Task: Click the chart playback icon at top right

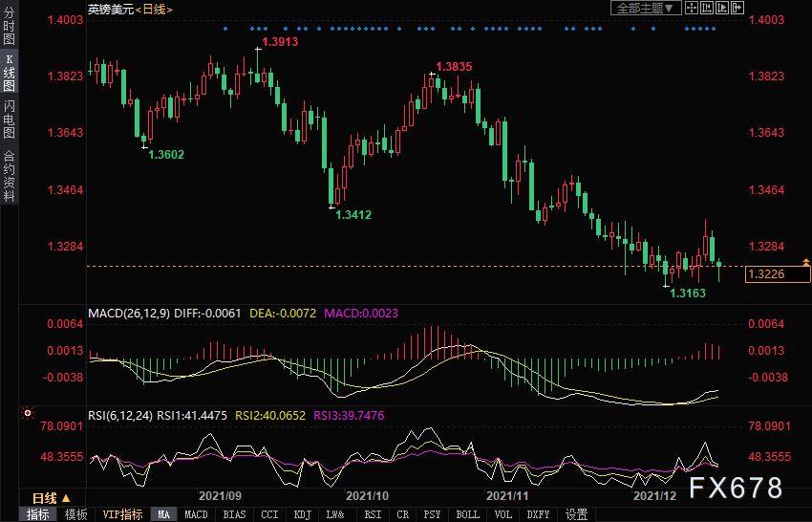Action: 722,8
